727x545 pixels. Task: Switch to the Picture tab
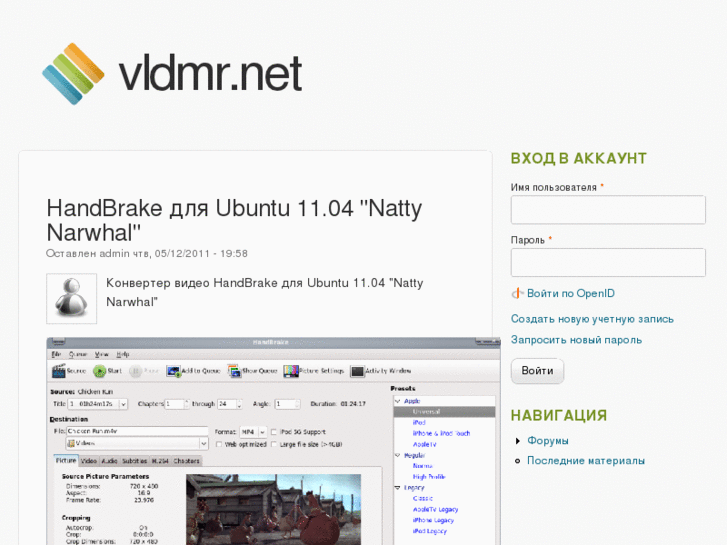pos(66,461)
